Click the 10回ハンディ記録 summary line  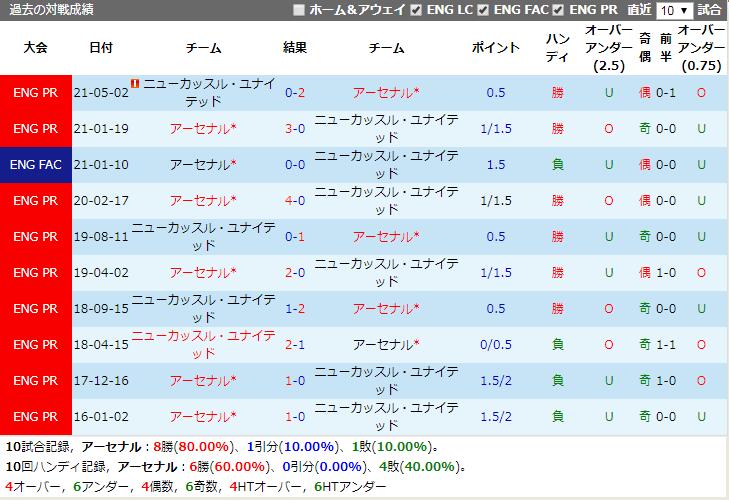tap(236, 467)
